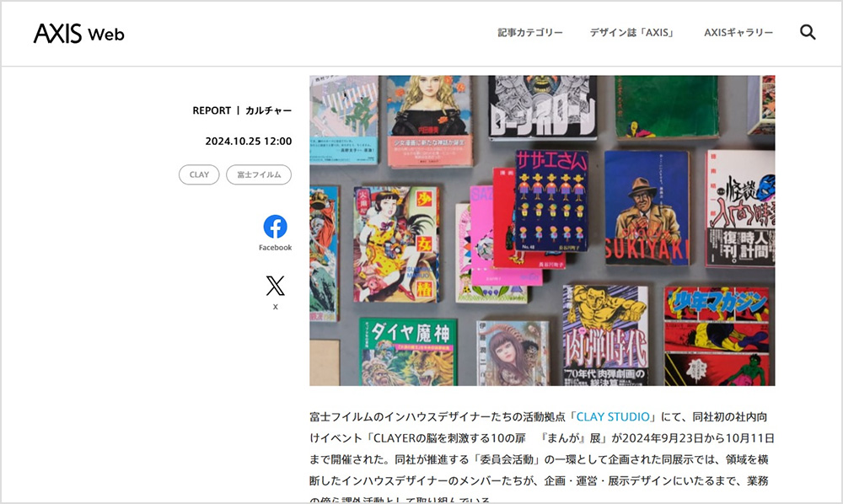The image size is (843, 504).
Task: Click the Facebook label under its icon
Action: 274,247
